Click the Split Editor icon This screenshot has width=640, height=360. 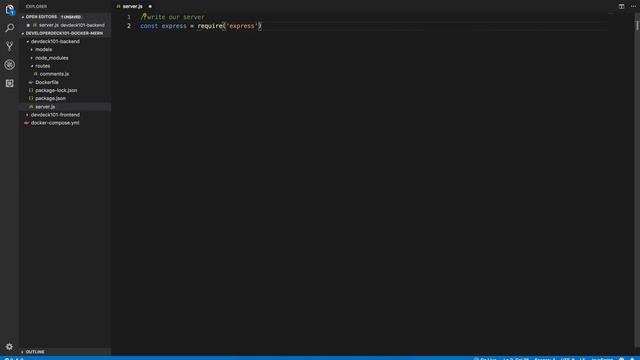pyautogui.click(x=621, y=6)
